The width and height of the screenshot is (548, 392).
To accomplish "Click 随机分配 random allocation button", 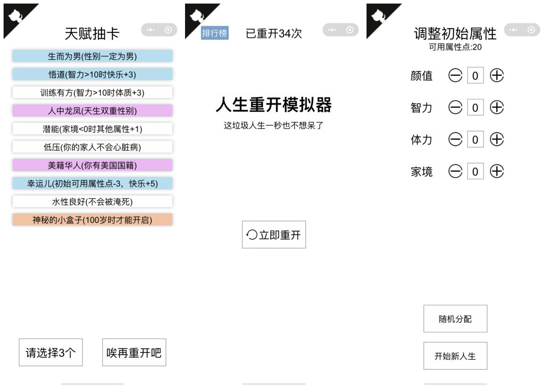I will [455, 319].
